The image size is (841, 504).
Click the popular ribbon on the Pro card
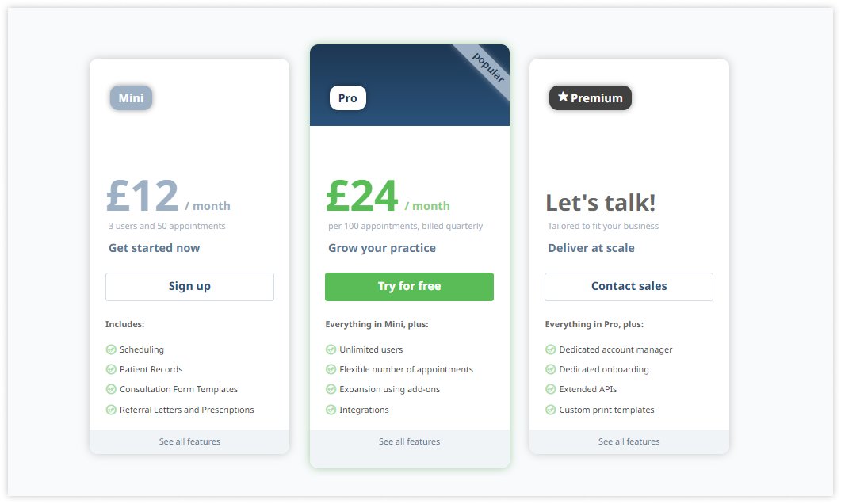point(489,69)
